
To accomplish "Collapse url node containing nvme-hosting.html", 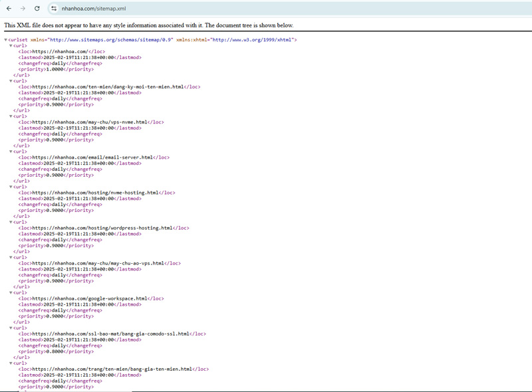I will (11, 187).
